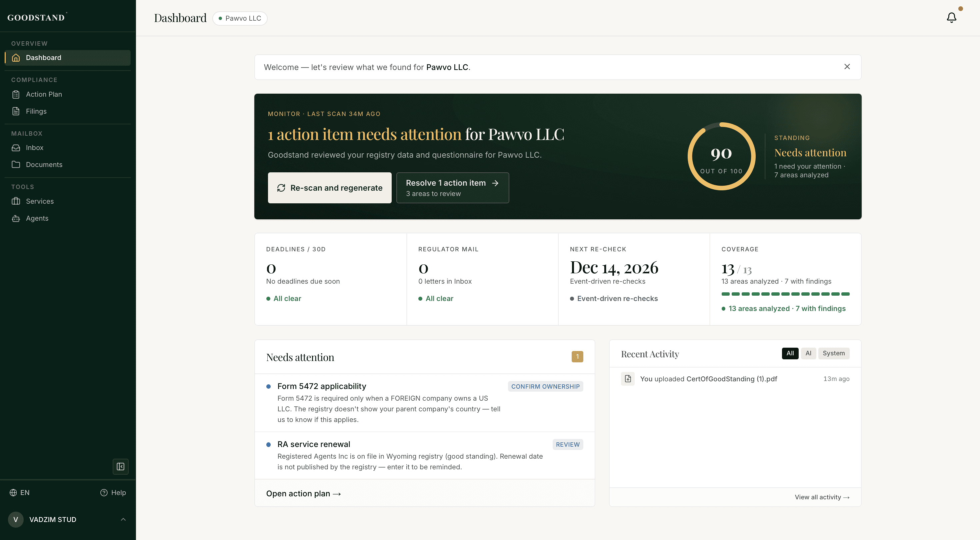Click the Deadlines / 30D card

[330, 279]
